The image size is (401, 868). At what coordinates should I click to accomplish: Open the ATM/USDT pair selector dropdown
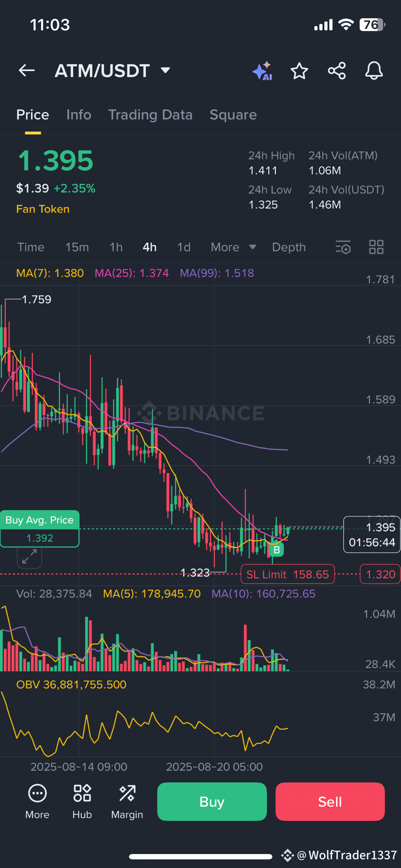pyautogui.click(x=112, y=71)
